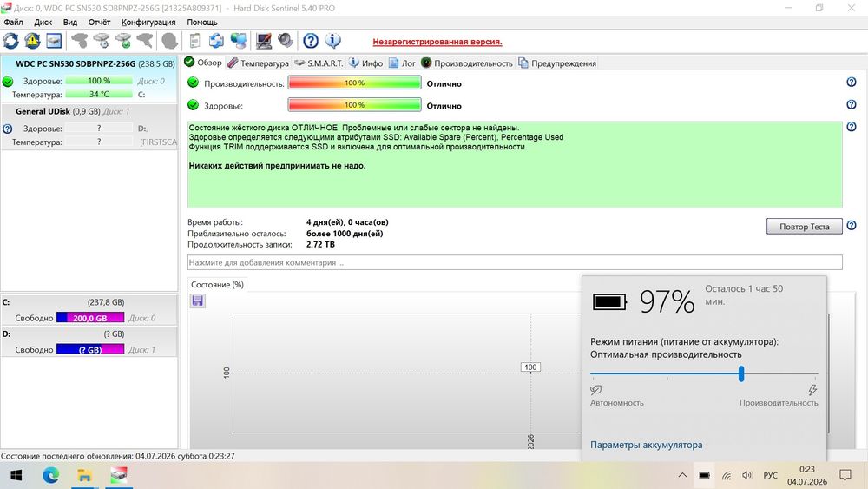This screenshot has width=868, height=489.
Task: Click the help icon beside Здоровье rating
Action: (852, 104)
